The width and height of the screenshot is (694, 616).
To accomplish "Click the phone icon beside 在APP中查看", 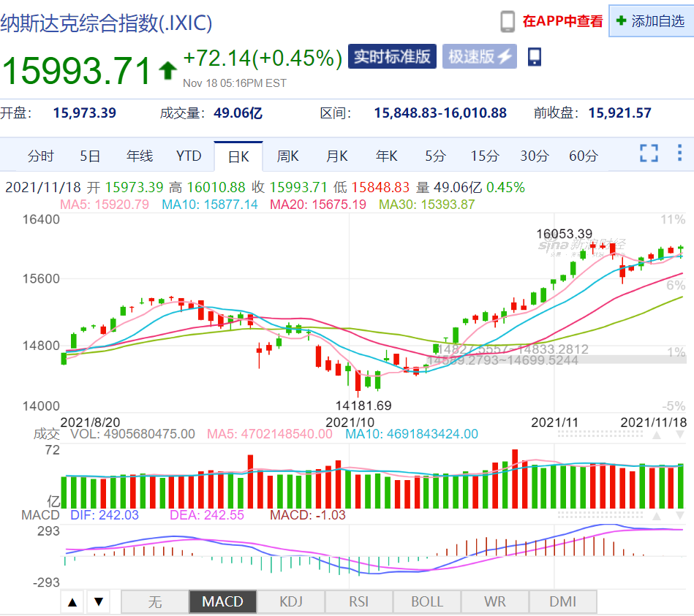I will [x=508, y=21].
